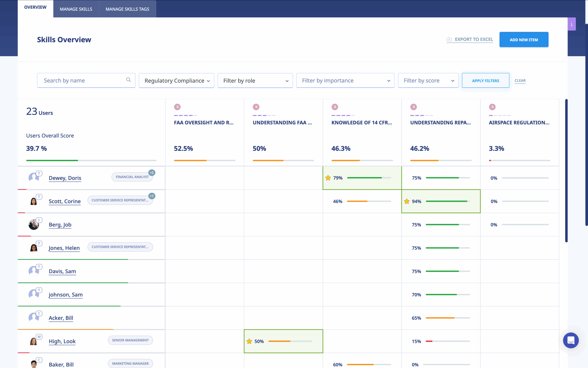Image resolution: width=588 pixels, height=368 pixels.
Task: Open the chat widget bubble
Action: [x=571, y=340]
